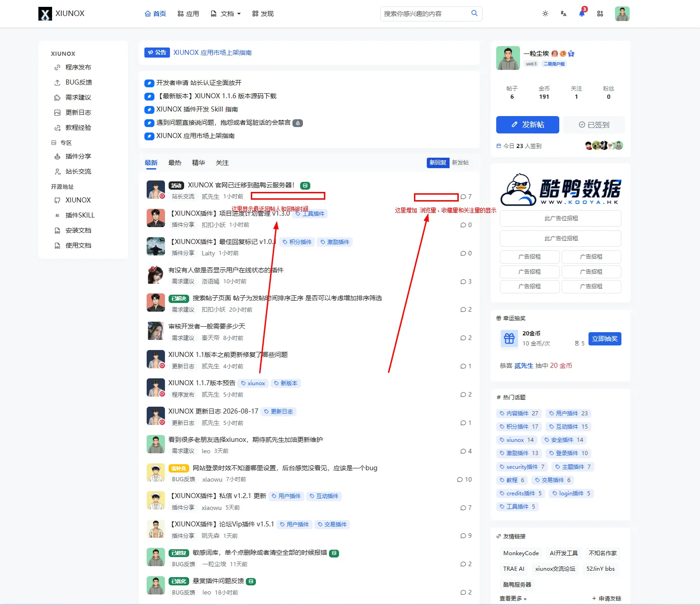Image resolution: width=700 pixels, height=605 pixels.
Task: Open the user avatar in the header
Action: [x=622, y=14]
